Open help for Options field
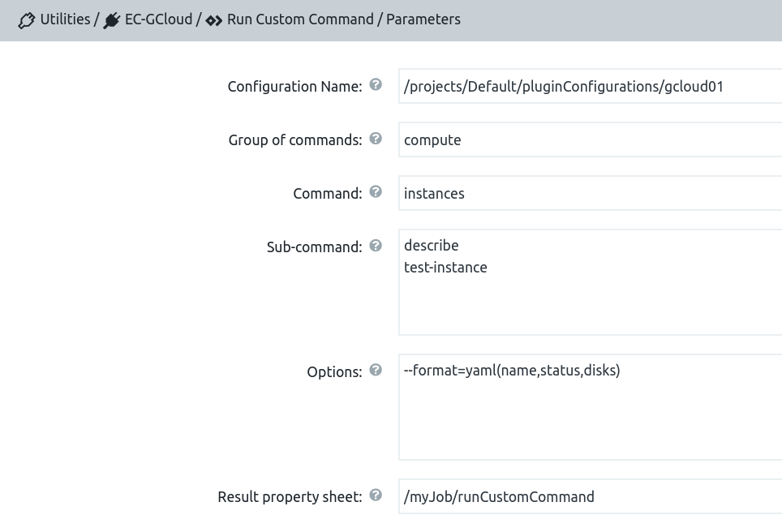This screenshot has width=782, height=532. 376,371
